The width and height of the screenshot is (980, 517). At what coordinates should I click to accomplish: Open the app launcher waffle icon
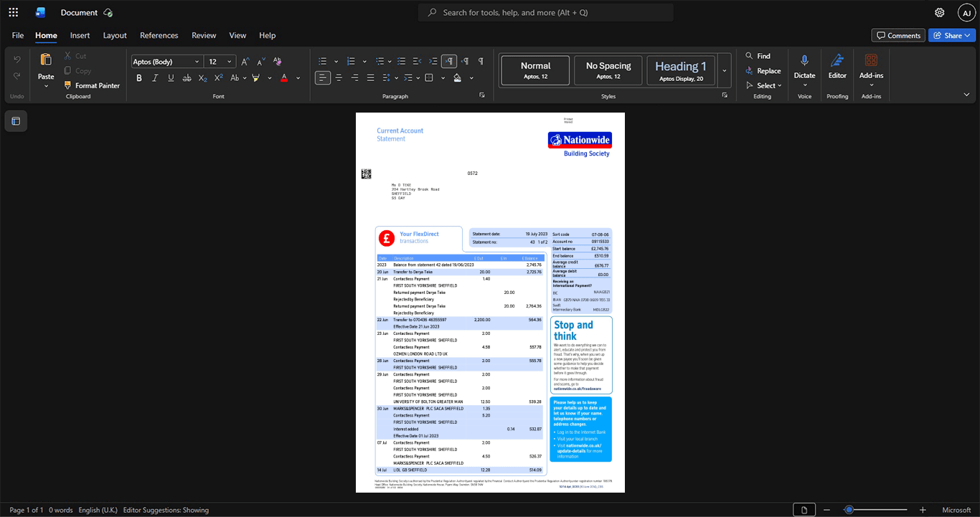coord(13,12)
